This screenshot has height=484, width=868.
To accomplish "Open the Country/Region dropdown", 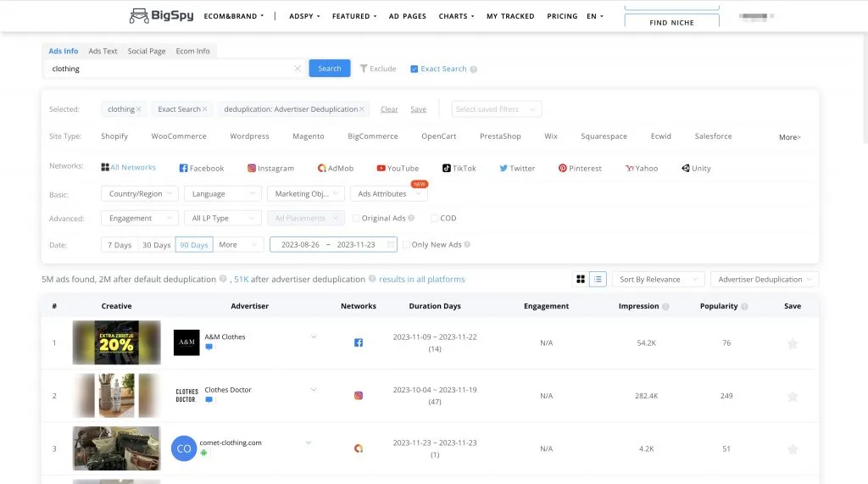I will [140, 194].
